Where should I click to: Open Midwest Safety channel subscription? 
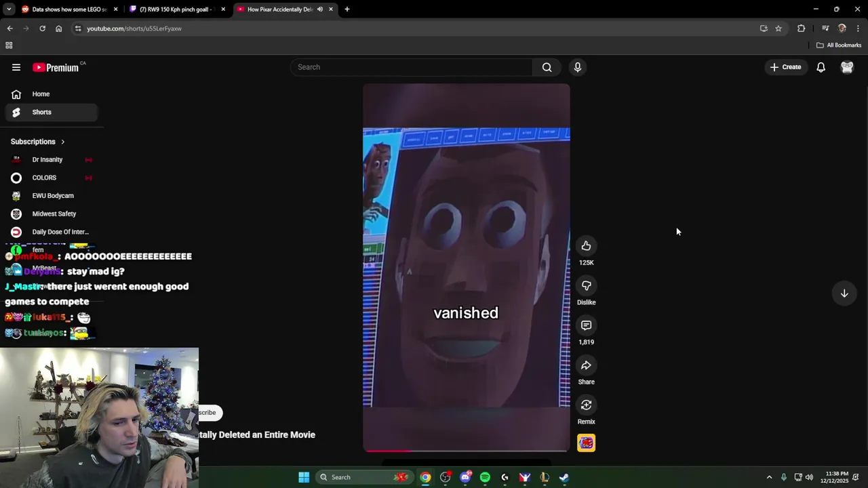coord(52,214)
